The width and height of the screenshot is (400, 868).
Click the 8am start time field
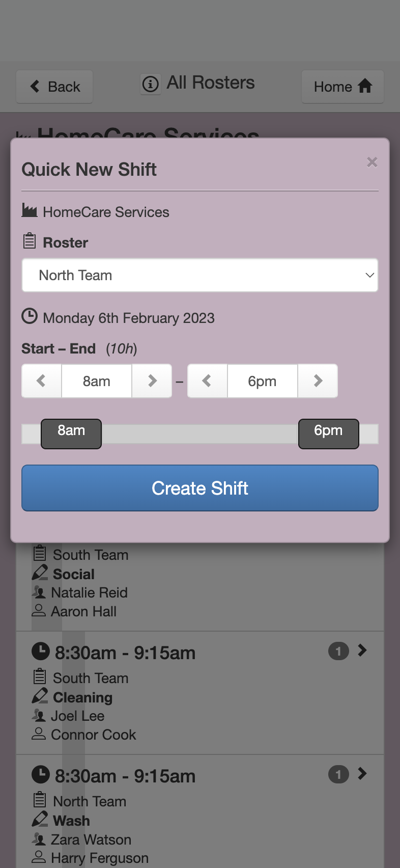point(97,381)
